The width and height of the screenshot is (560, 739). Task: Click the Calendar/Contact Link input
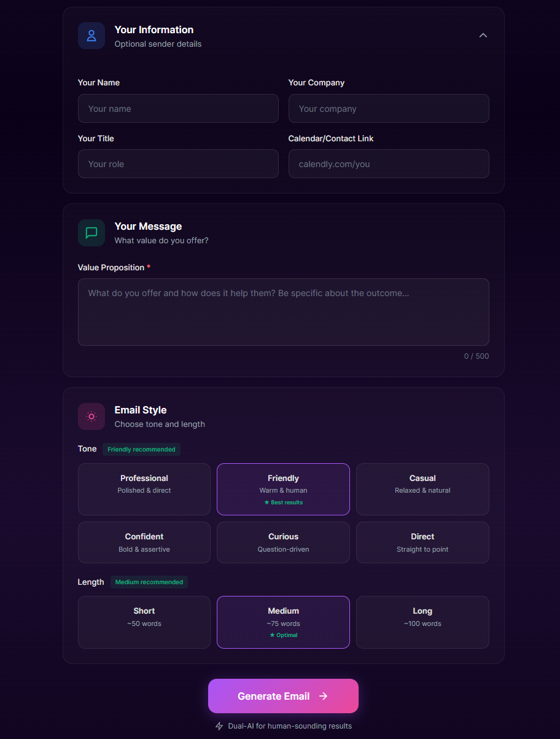pos(389,163)
